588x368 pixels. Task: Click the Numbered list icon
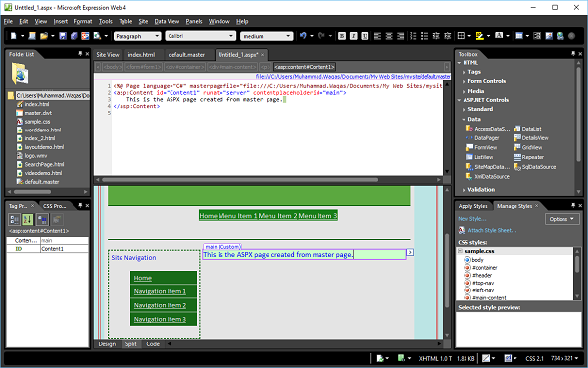pyautogui.click(x=414, y=36)
